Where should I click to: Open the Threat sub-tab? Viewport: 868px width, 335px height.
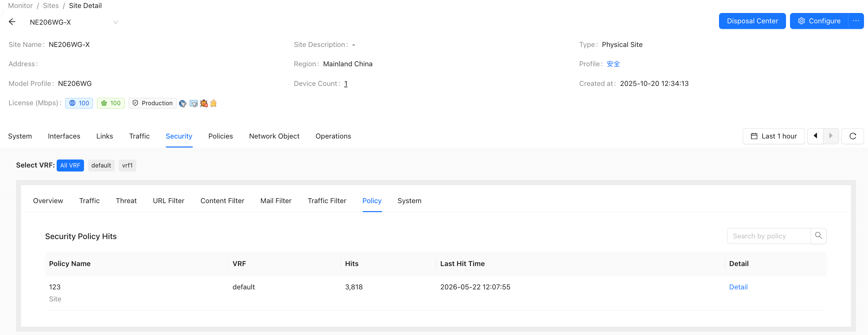126,201
